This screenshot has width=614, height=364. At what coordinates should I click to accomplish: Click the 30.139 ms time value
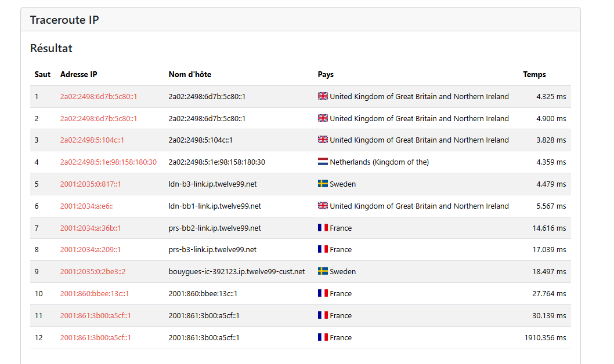549,315
